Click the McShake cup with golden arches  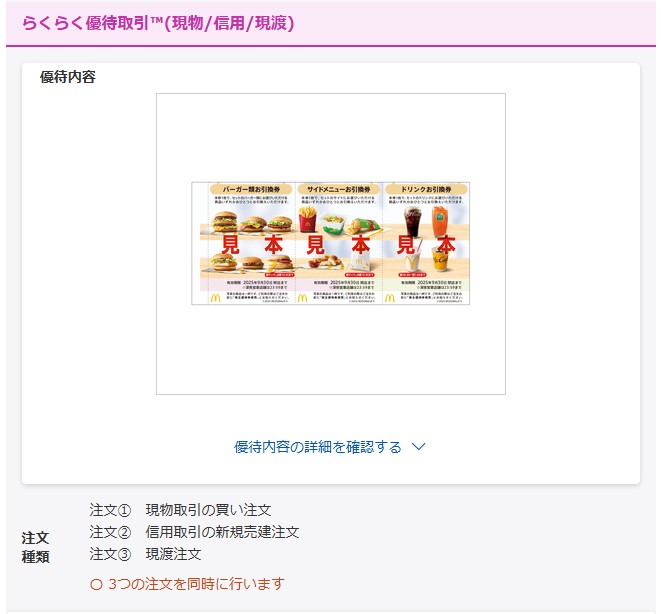[x=412, y=259]
